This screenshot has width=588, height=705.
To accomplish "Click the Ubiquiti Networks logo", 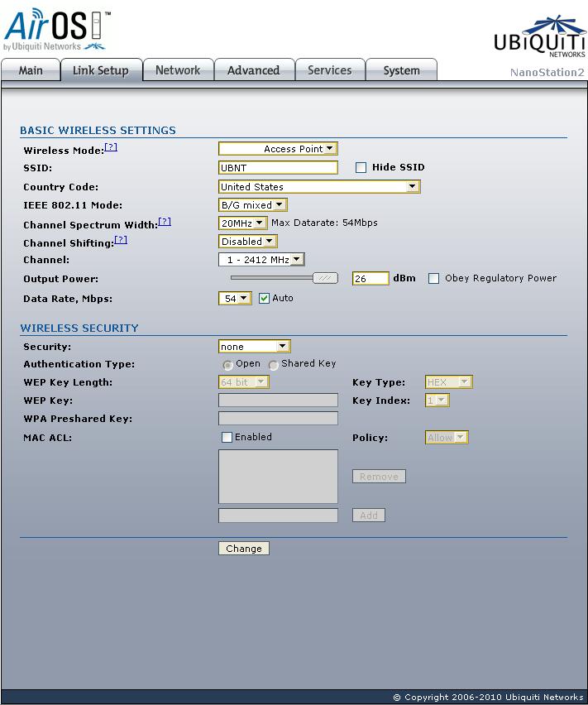I will click(x=539, y=36).
